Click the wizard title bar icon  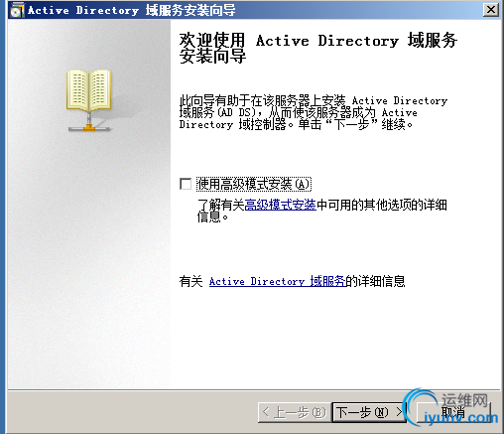(x=17, y=10)
